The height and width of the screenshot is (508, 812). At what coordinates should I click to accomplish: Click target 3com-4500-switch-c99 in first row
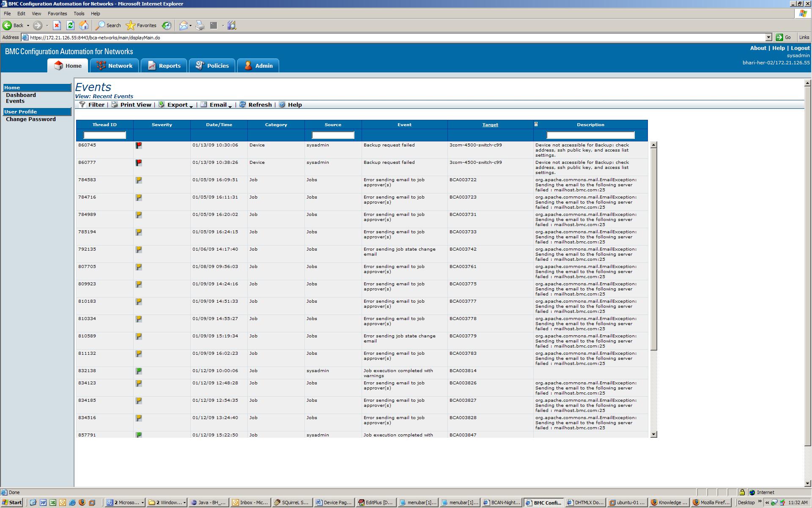click(475, 145)
